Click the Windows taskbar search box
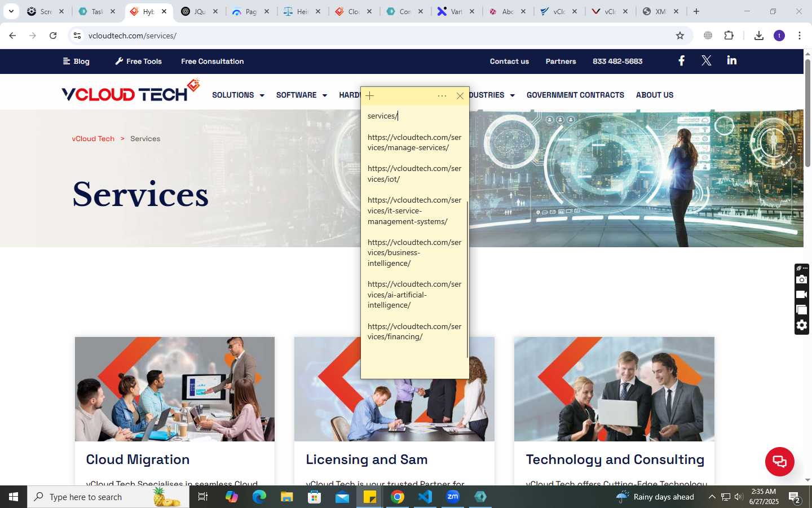 tap(108, 497)
